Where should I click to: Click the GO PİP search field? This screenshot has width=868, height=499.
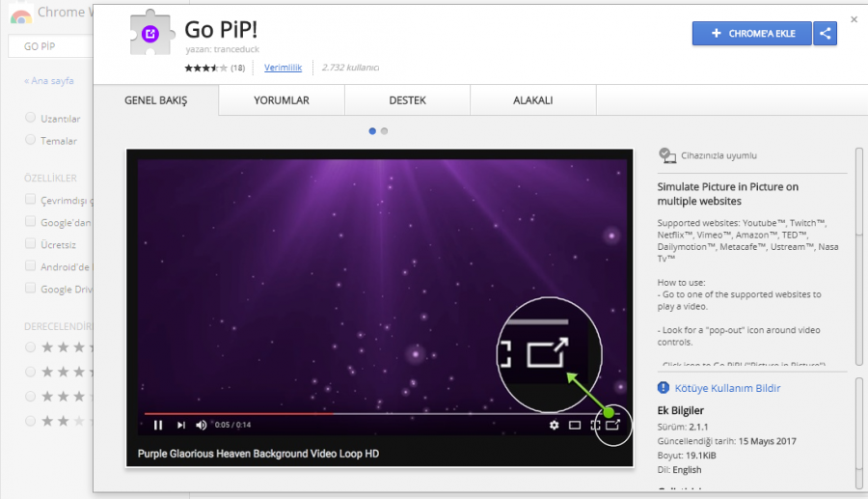pos(50,46)
